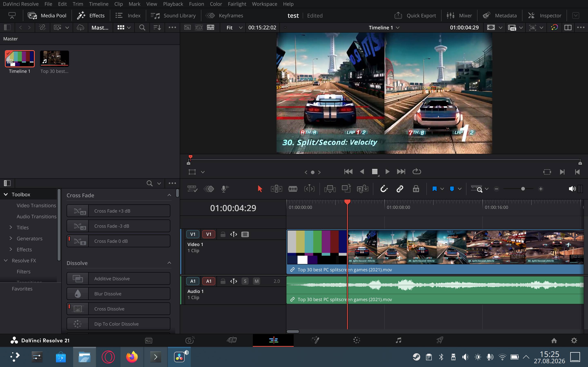Open Bluetooth tray icon
This screenshot has width=588, height=367.
[x=441, y=357]
